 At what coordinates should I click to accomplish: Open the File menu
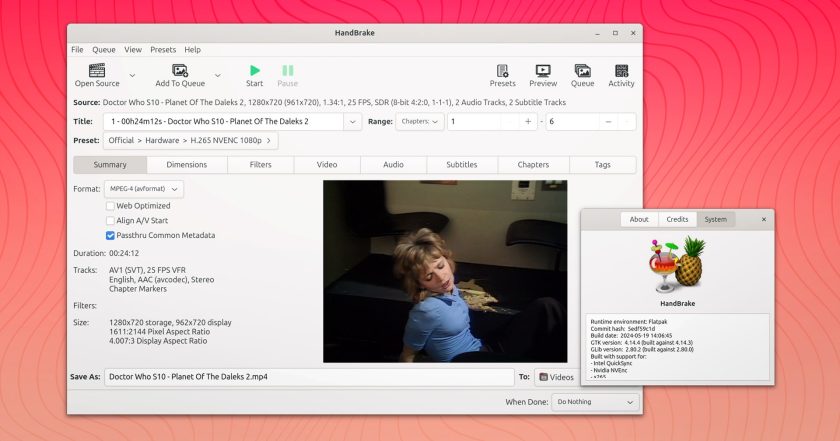(77, 49)
